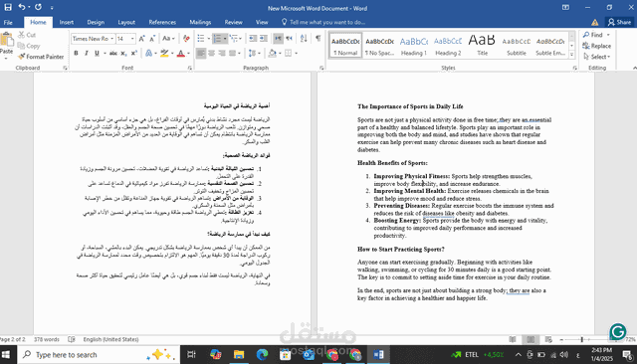Switch to the Insert ribbon tab
The height and width of the screenshot is (364, 637).
point(67,22)
